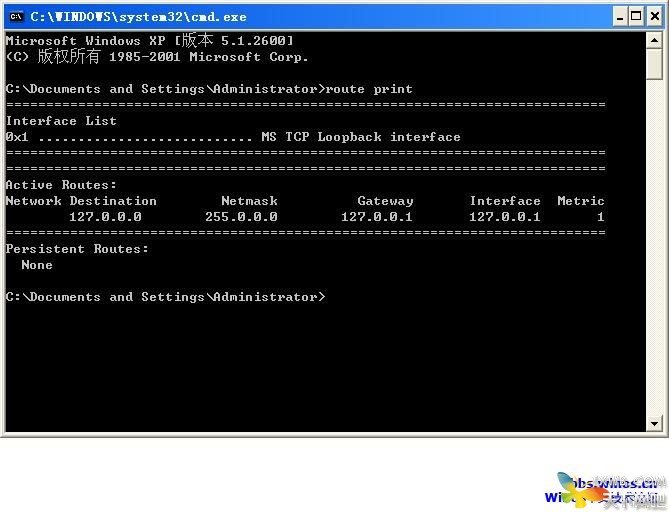
Task: Click the 'Network Destination' column header
Action: (81, 201)
